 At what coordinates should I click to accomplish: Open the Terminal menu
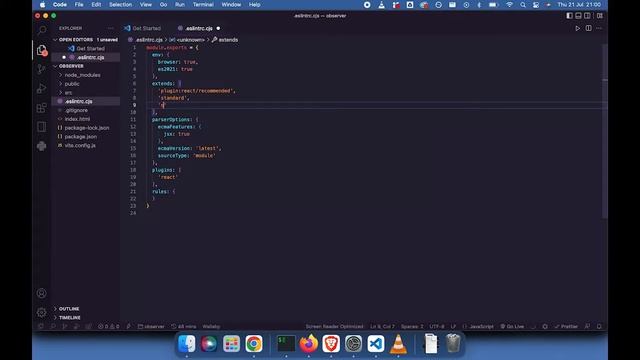[203, 4]
